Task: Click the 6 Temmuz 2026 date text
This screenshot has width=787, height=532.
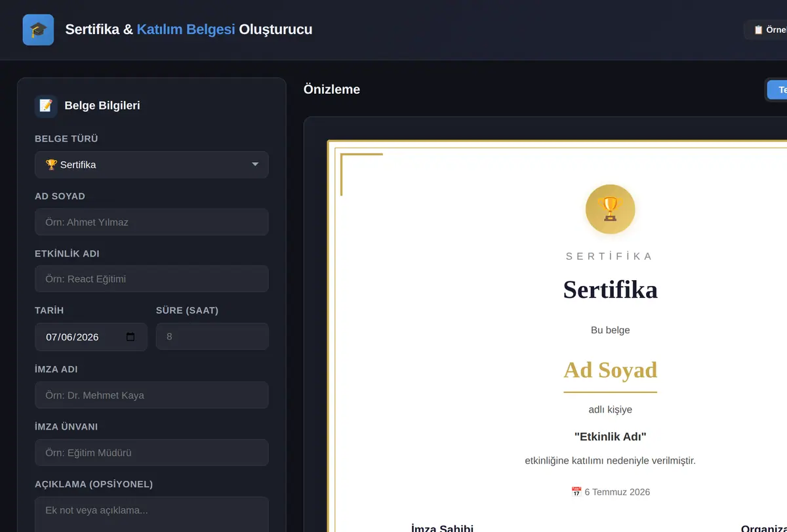Action: pyautogui.click(x=617, y=492)
